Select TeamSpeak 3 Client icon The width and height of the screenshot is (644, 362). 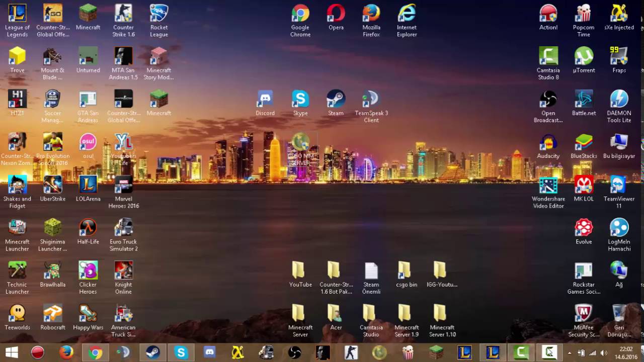coord(371,106)
